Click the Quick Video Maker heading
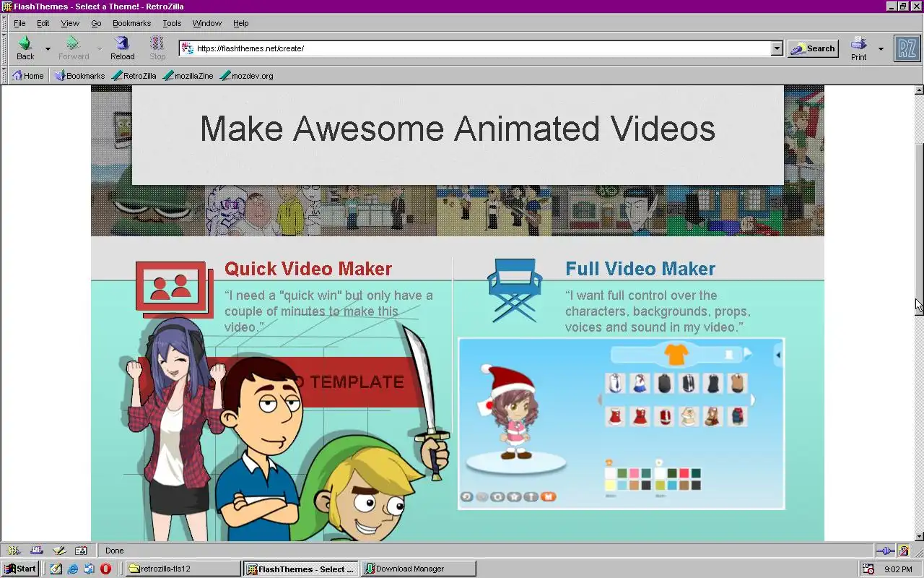 [x=308, y=269]
